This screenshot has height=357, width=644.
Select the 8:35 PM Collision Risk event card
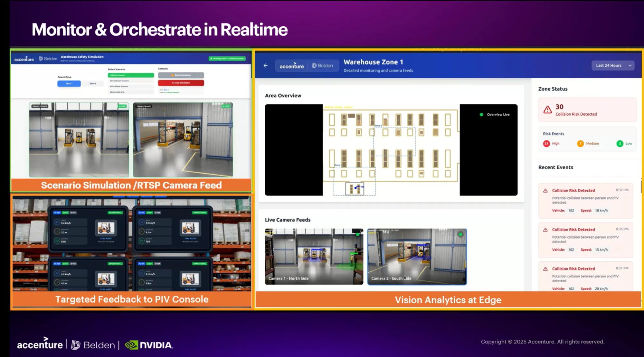pos(585,240)
